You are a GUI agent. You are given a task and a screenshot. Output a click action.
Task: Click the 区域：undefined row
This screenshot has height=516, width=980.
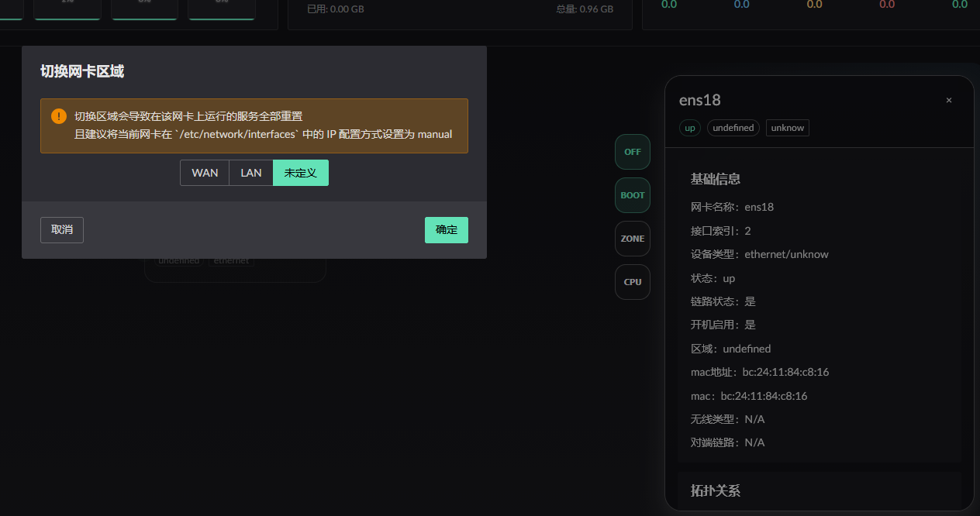click(x=730, y=349)
